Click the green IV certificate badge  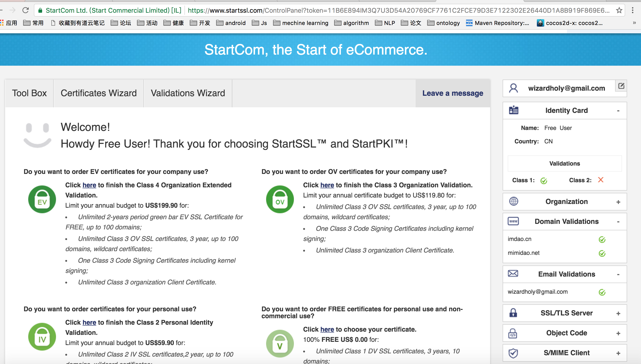pyautogui.click(x=42, y=336)
